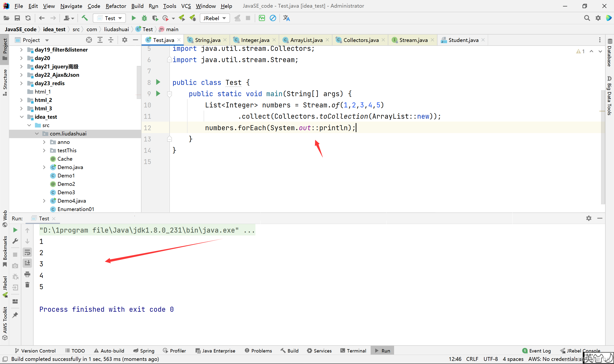Viewport: 614px width, 364px height.
Task: Click the Debug bug icon
Action: pyautogui.click(x=144, y=18)
